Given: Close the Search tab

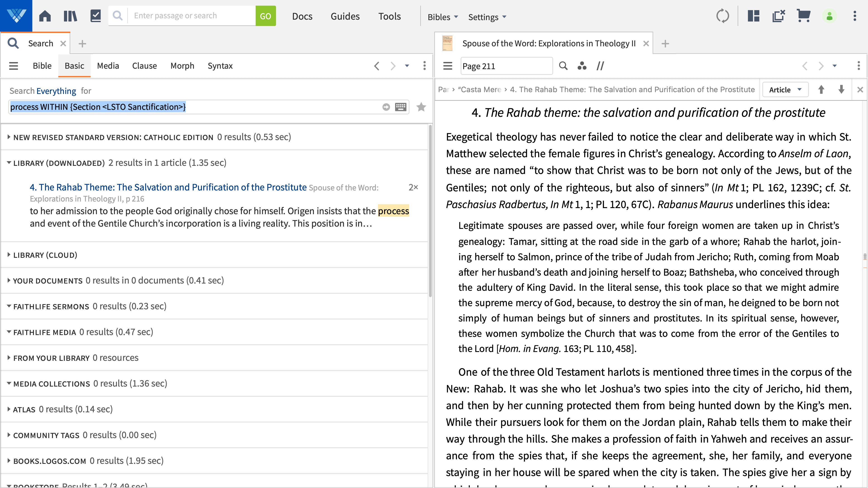Looking at the screenshot, I should pyautogui.click(x=63, y=43).
